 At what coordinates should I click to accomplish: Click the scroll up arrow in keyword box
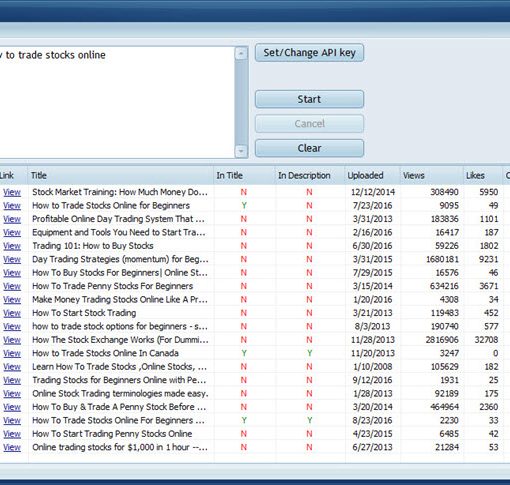(x=241, y=53)
